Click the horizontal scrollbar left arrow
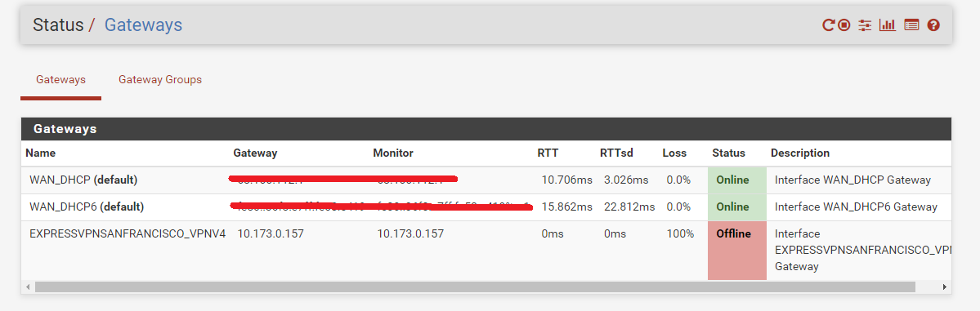 (28, 287)
